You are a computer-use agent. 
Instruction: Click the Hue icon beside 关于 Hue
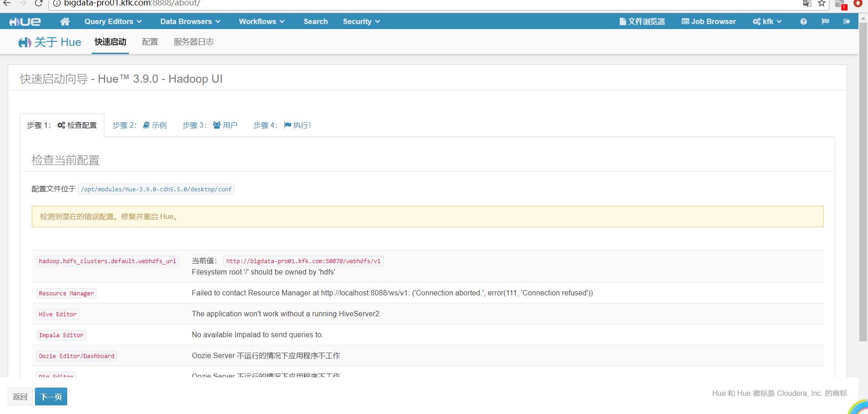pyautogui.click(x=25, y=42)
